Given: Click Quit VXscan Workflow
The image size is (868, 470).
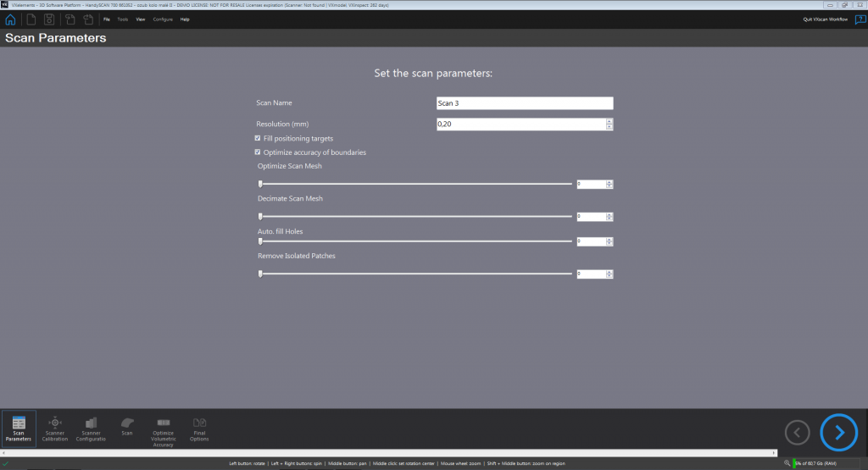Looking at the screenshot, I should tap(825, 19).
